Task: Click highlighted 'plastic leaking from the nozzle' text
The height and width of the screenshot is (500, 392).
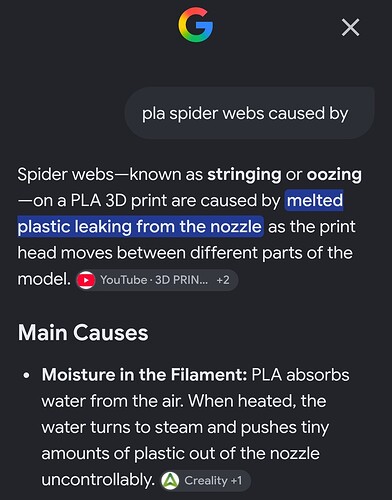Action: tap(140, 227)
